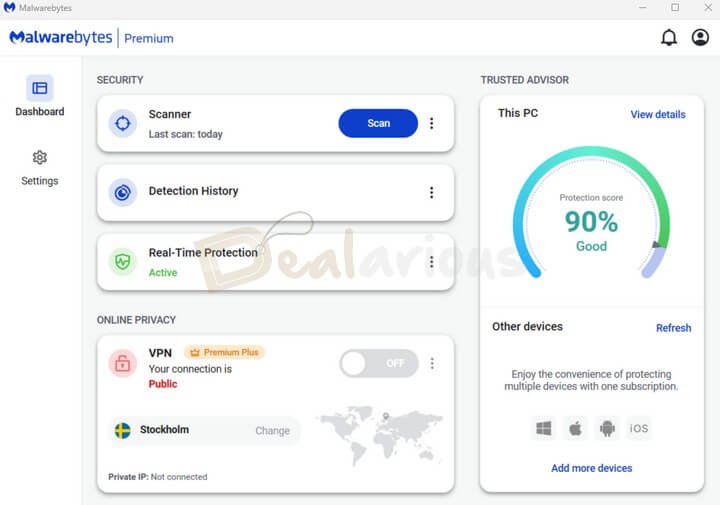Image resolution: width=720 pixels, height=505 pixels.
Task: Select the Android platform icon
Action: click(607, 428)
